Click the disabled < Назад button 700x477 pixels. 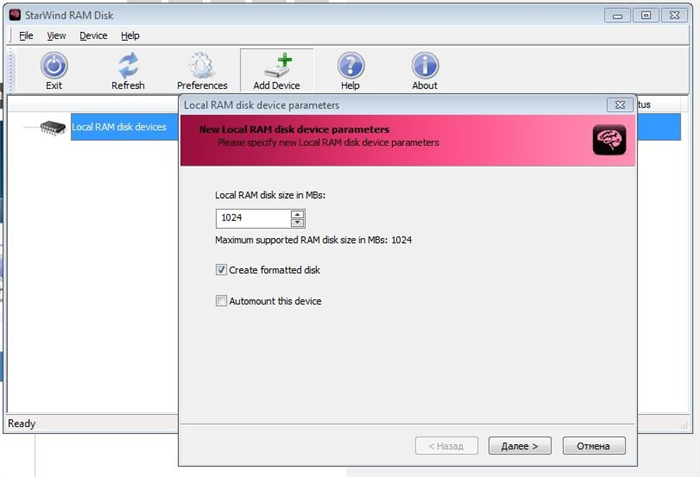(x=446, y=446)
